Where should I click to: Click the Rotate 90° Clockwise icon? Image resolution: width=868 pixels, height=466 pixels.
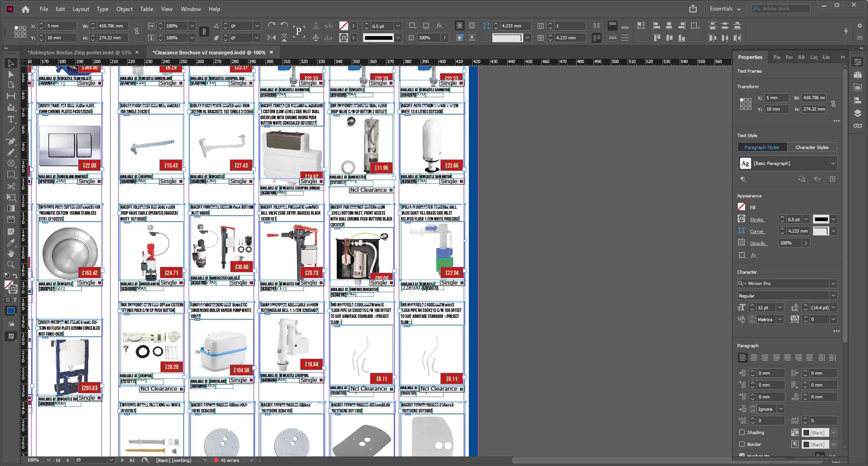point(272,26)
